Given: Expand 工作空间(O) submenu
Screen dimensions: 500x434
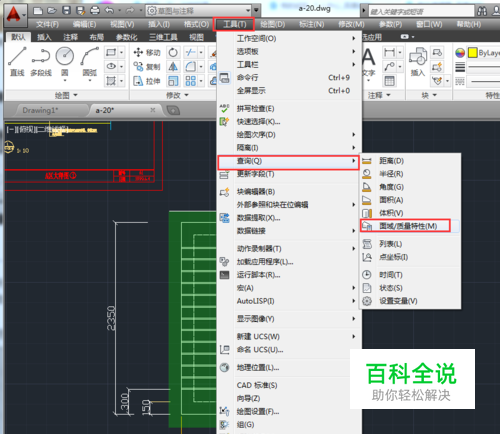Looking at the screenshot, I should (289, 39).
